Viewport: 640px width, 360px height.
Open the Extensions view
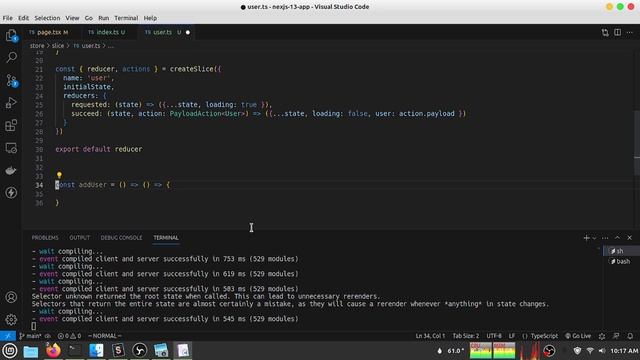(x=11, y=125)
